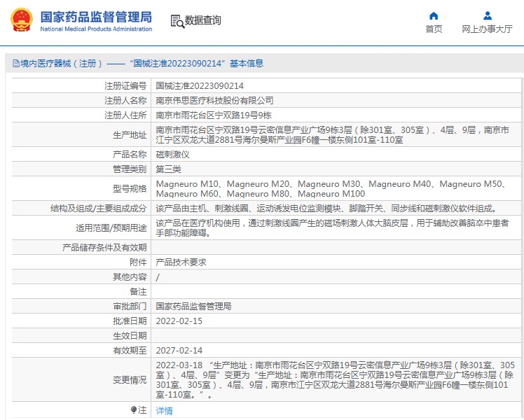Click the 国家药品监督管理局 header title
The image size is (524, 420).
click(96, 17)
